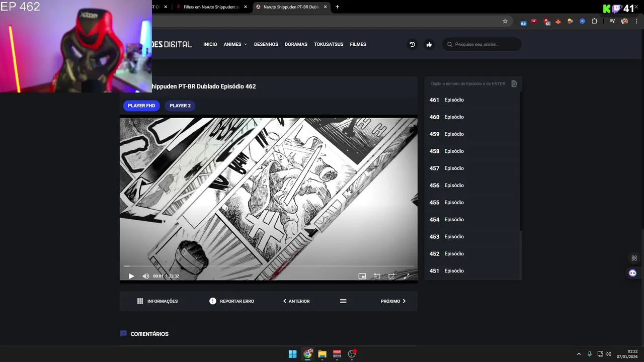Play the episode video
644x362 pixels.
tap(131, 276)
